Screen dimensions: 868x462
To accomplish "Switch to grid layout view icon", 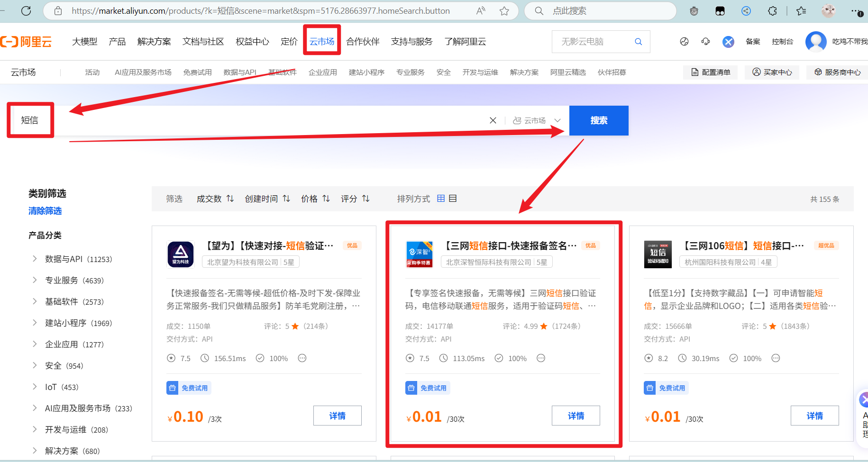I will click(x=441, y=199).
